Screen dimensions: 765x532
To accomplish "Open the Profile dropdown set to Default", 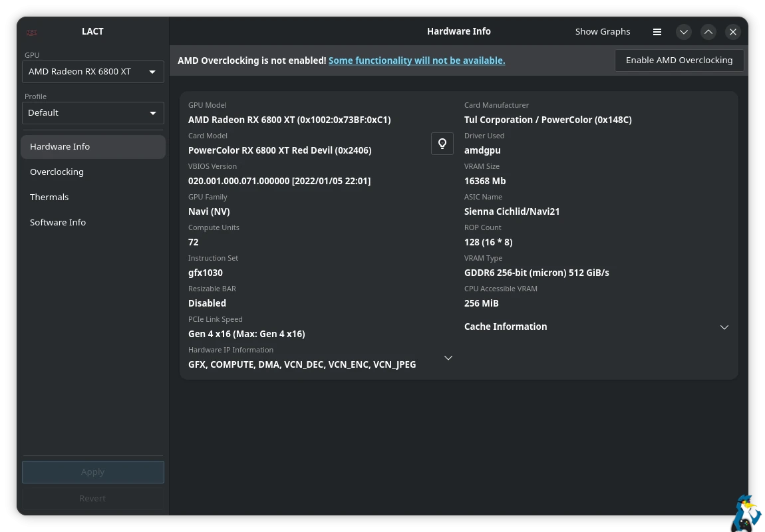I will (93, 113).
